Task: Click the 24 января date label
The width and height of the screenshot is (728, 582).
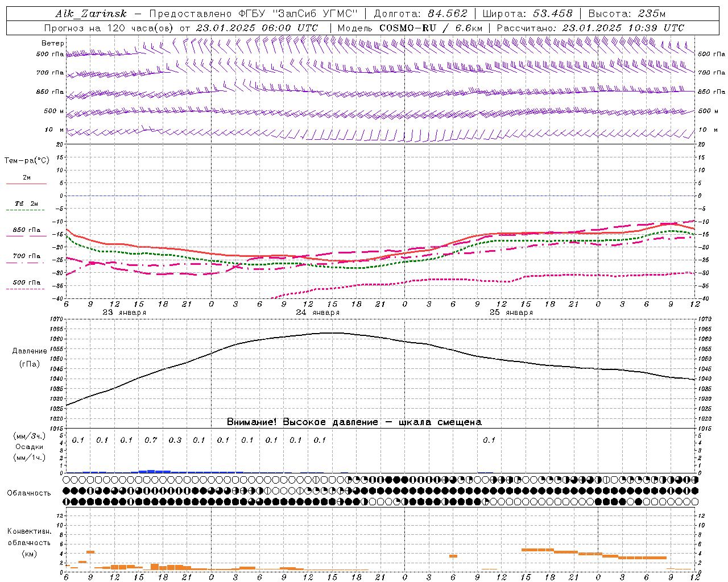Action: click(x=317, y=313)
